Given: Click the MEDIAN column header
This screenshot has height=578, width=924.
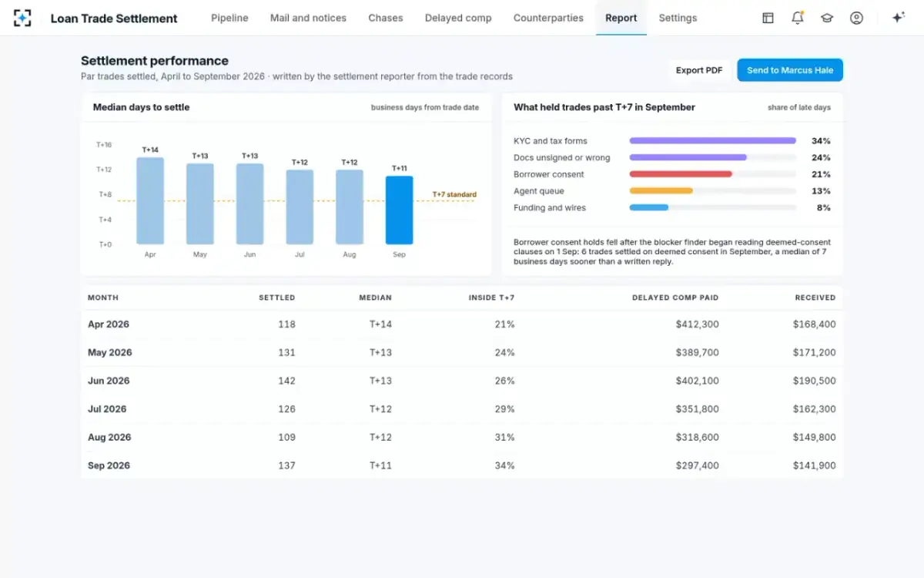Looking at the screenshot, I should tap(376, 297).
